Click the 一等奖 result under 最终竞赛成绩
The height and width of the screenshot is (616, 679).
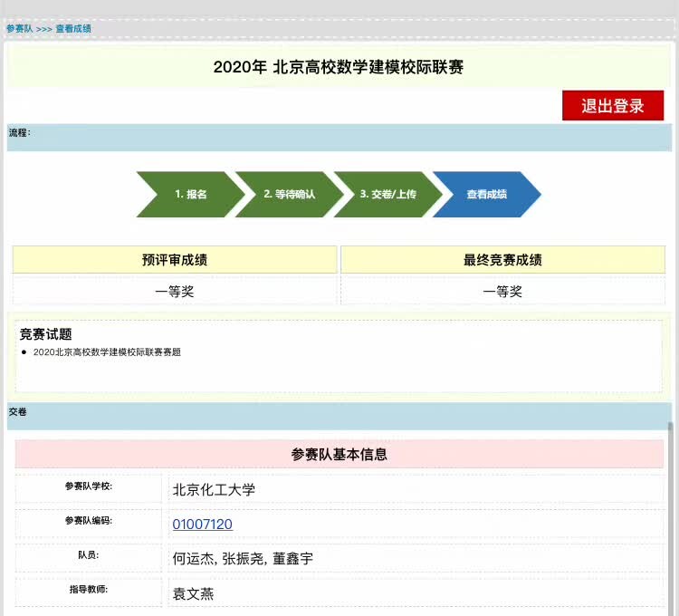pos(502,291)
